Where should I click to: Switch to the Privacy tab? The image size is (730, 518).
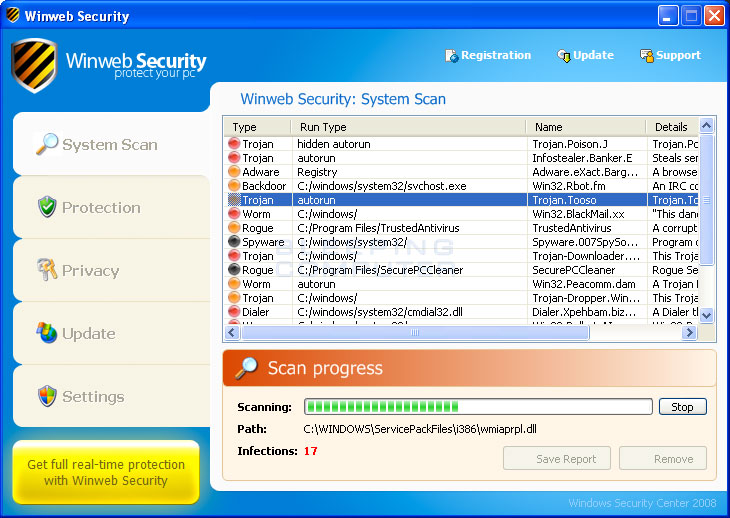point(112,270)
